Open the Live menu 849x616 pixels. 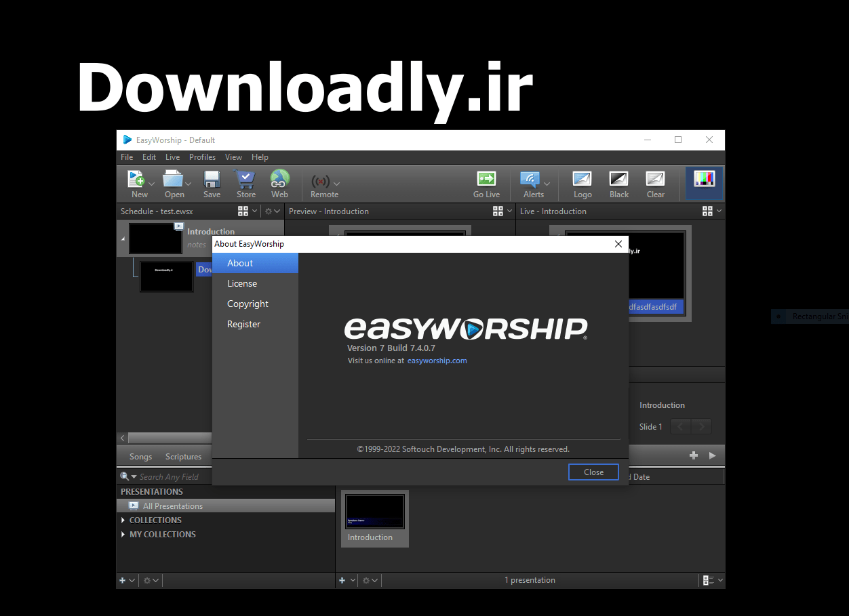[x=172, y=157]
